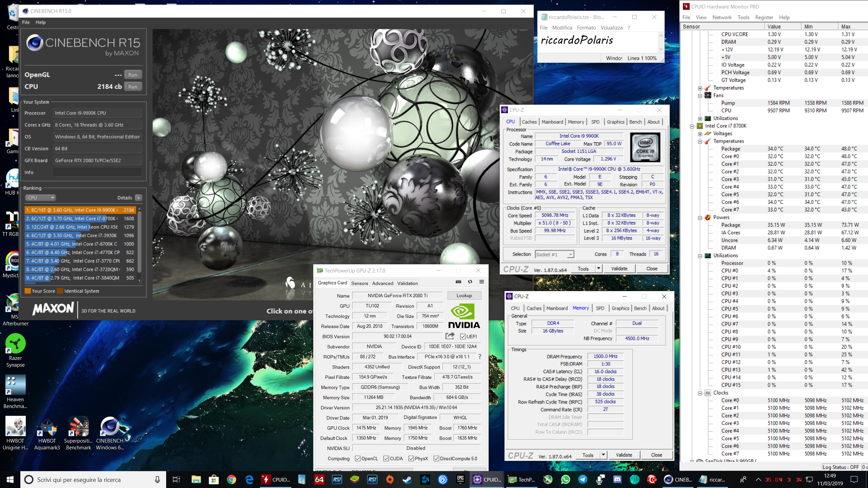Click the Identical System legend swatch
This screenshot has width=868, height=488.
point(60,291)
